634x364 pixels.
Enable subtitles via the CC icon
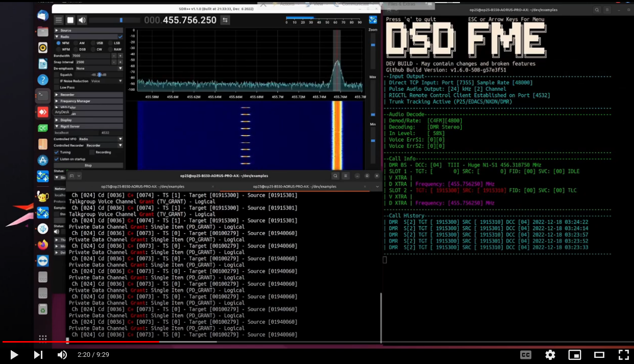tap(525, 355)
